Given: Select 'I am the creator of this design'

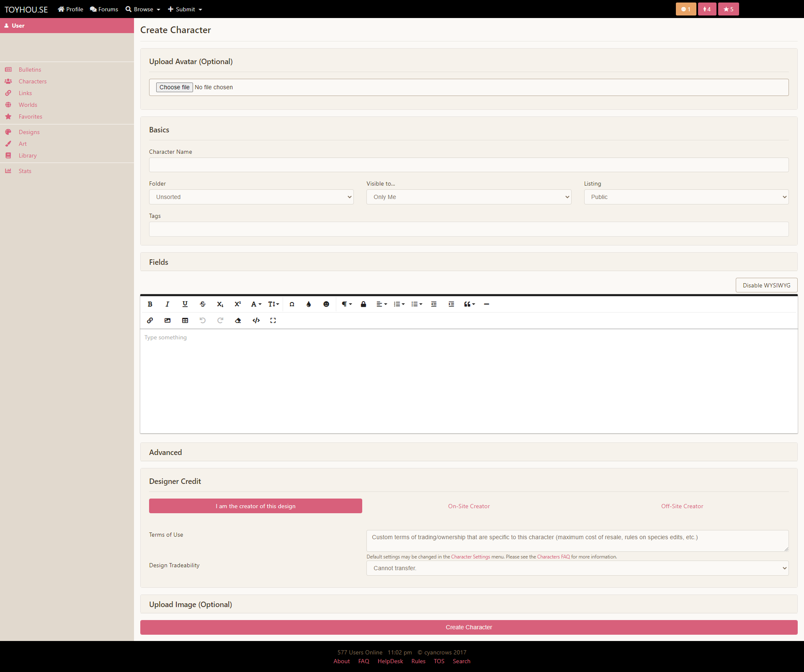Looking at the screenshot, I should (255, 506).
